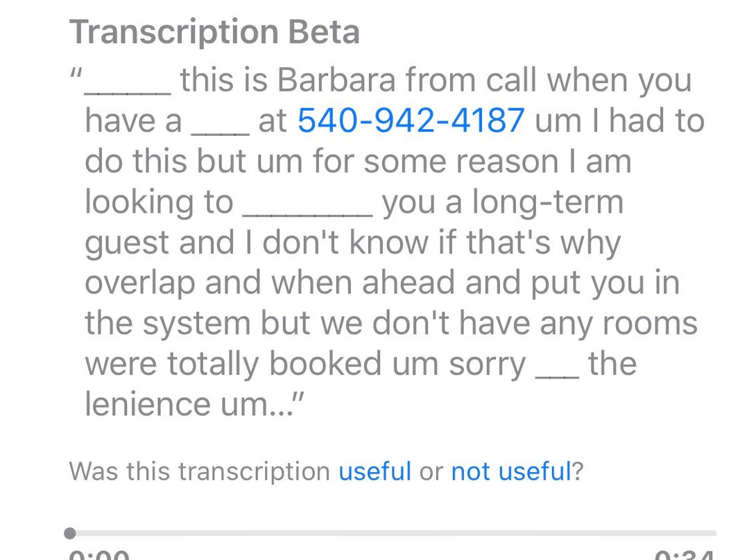Viewport: 749px width, 560px height.
Task: Grab the voicemail playback scrubber knob
Action: [70, 533]
